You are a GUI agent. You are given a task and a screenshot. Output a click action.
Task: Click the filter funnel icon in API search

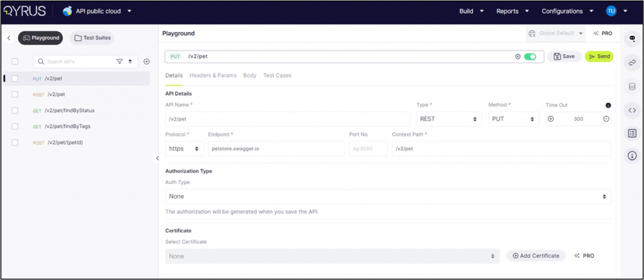pyautogui.click(x=119, y=62)
